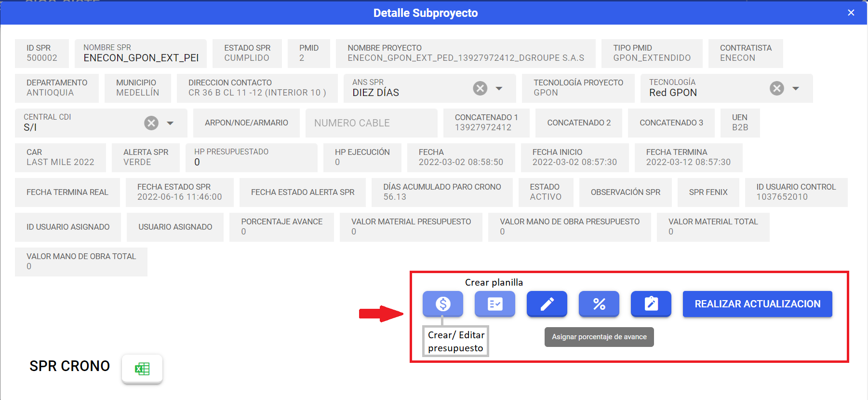Open the Crear planilla checklist icon
The image size is (868, 400).
494,304
